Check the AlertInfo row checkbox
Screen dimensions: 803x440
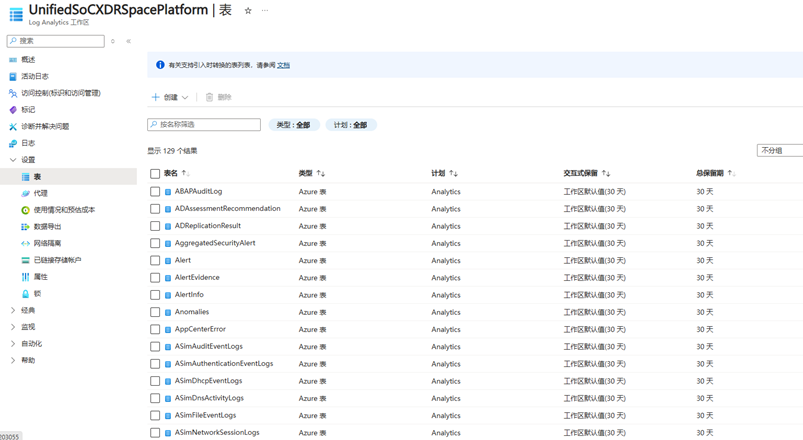pos(155,295)
